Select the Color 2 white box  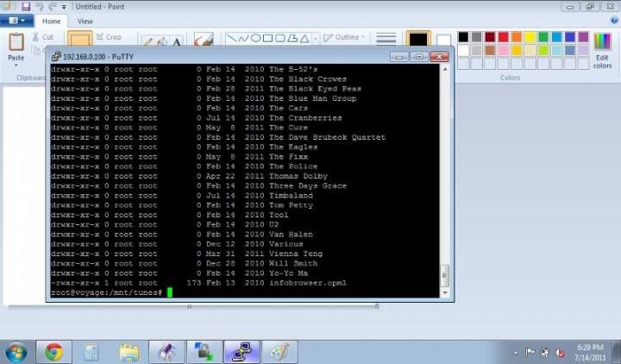pos(443,40)
